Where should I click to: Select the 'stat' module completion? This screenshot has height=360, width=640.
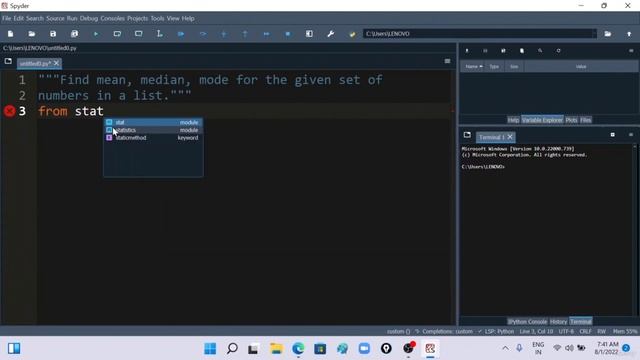153,122
